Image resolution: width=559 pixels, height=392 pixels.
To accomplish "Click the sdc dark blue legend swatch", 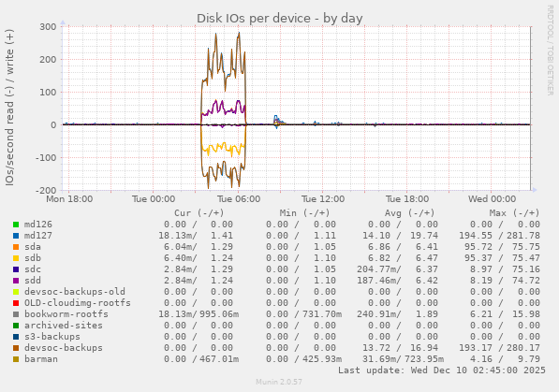I will click(x=16, y=269).
